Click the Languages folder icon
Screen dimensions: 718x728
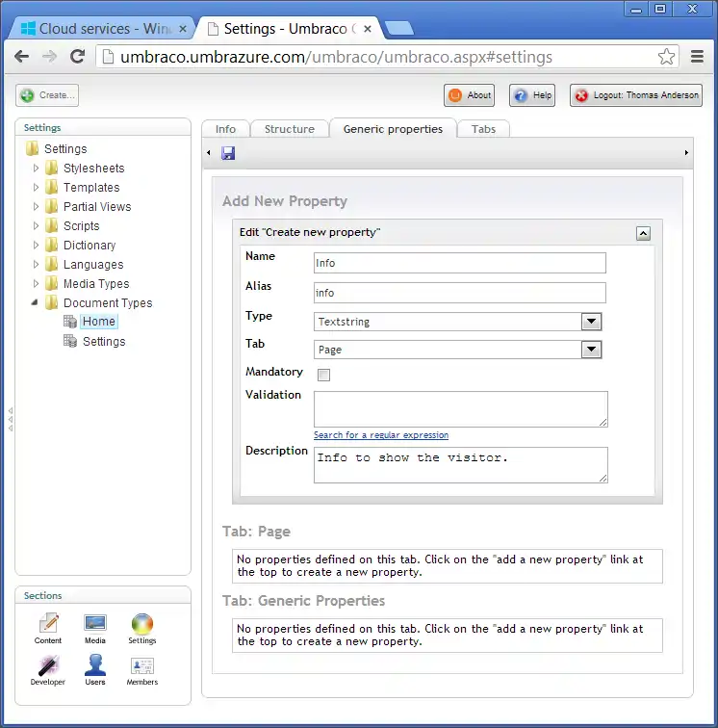point(52,264)
